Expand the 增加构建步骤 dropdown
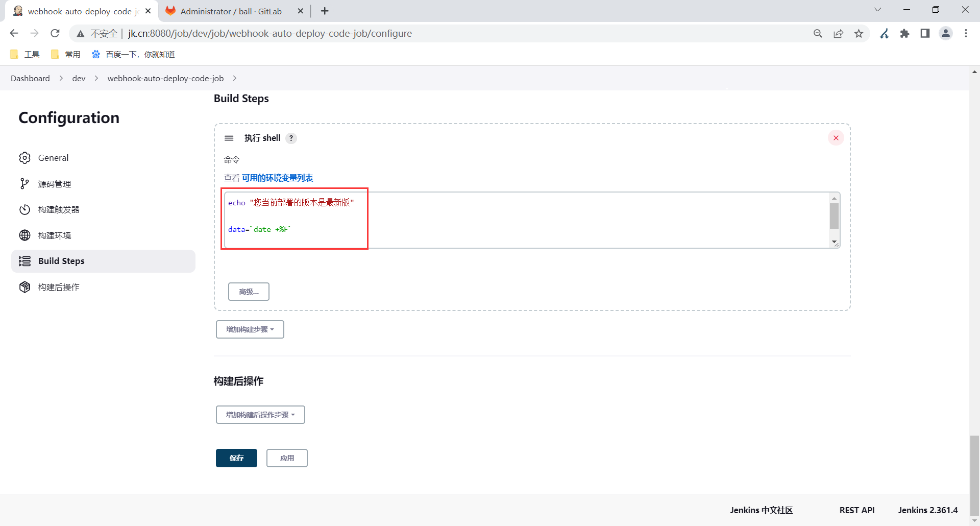 (250, 329)
